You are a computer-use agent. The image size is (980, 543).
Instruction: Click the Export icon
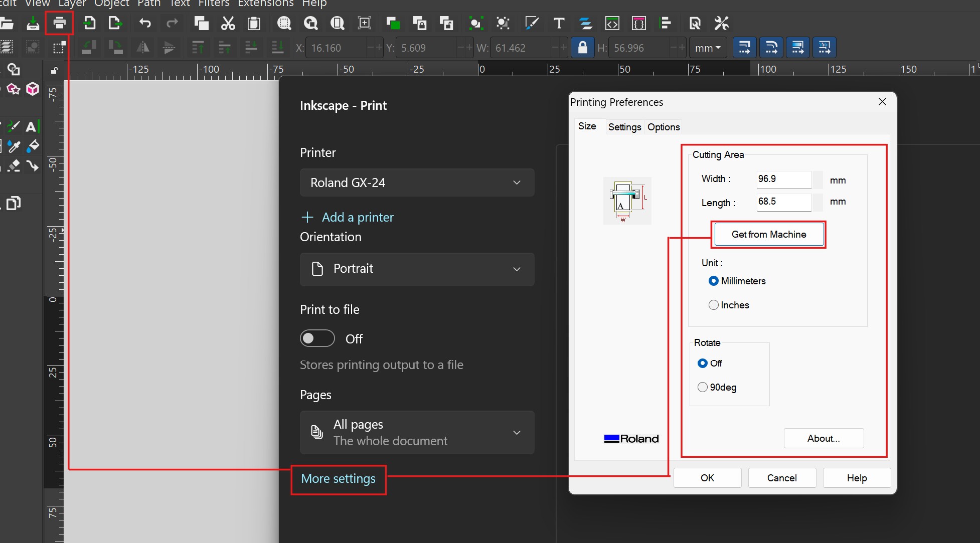(x=115, y=23)
